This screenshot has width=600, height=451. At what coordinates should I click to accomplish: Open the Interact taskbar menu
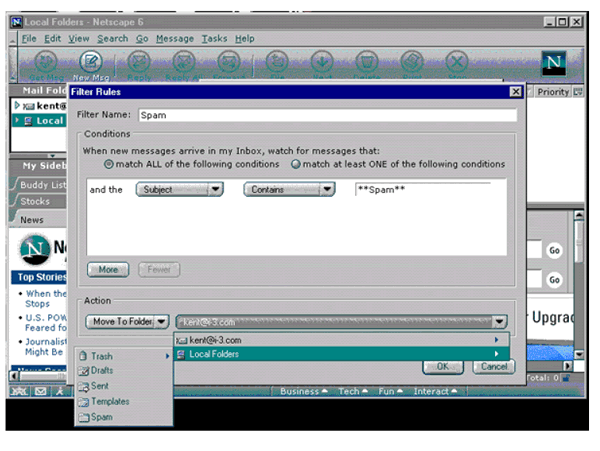[435, 391]
